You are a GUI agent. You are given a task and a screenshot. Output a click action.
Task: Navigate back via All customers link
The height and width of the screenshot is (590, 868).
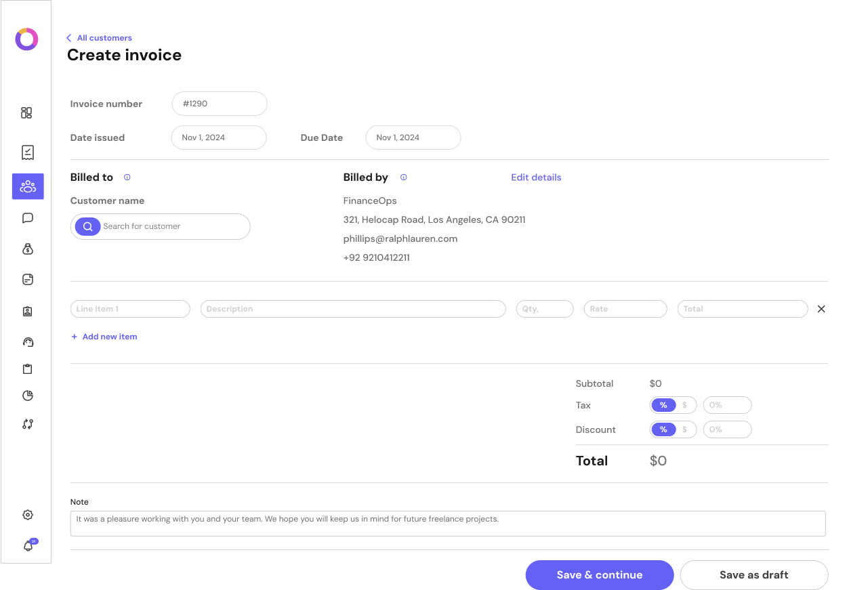click(99, 38)
